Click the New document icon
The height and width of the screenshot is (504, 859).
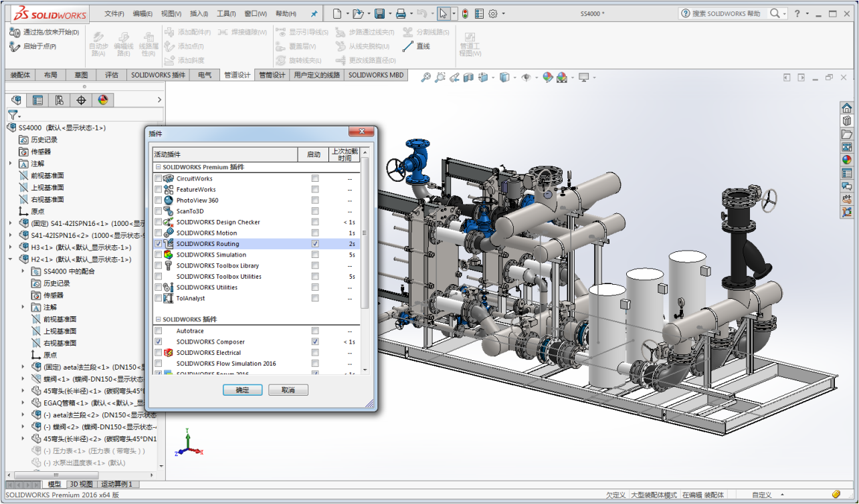tap(337, 13)
